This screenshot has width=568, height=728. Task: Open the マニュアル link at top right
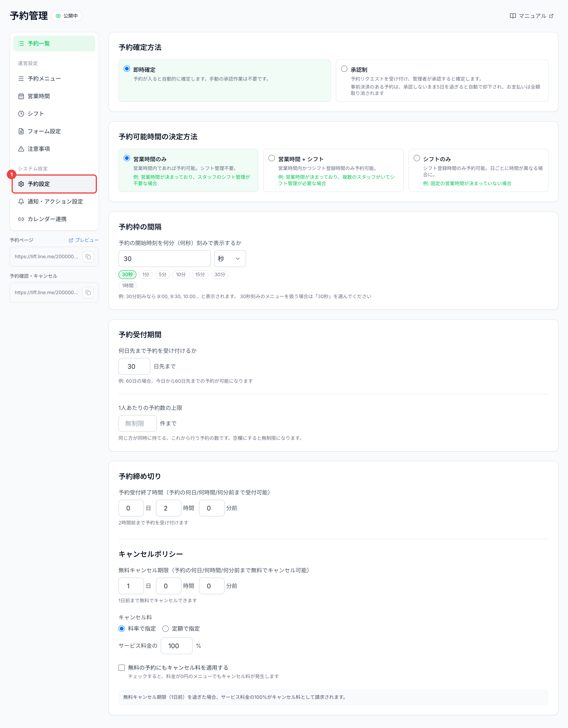[x=531, y=16]
